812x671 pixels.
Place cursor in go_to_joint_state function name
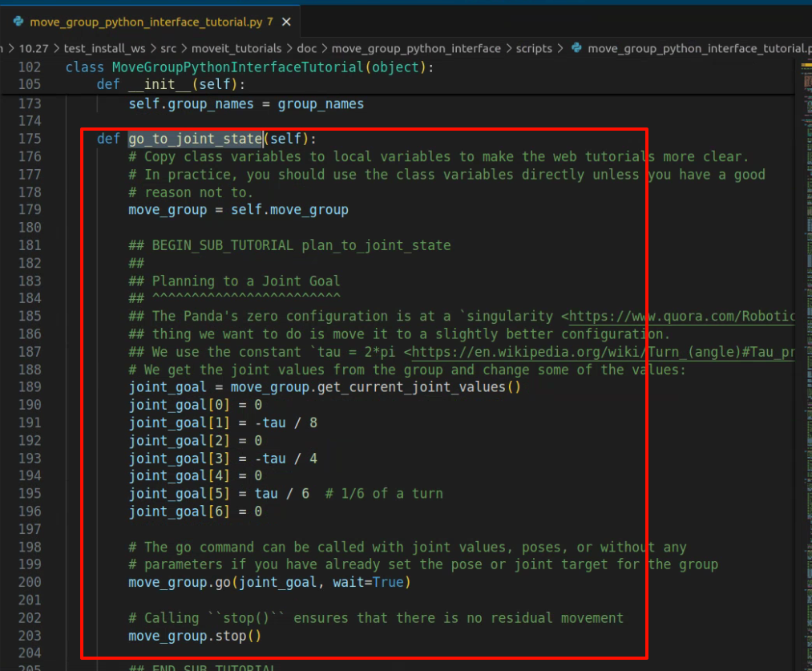coord(196,139)
